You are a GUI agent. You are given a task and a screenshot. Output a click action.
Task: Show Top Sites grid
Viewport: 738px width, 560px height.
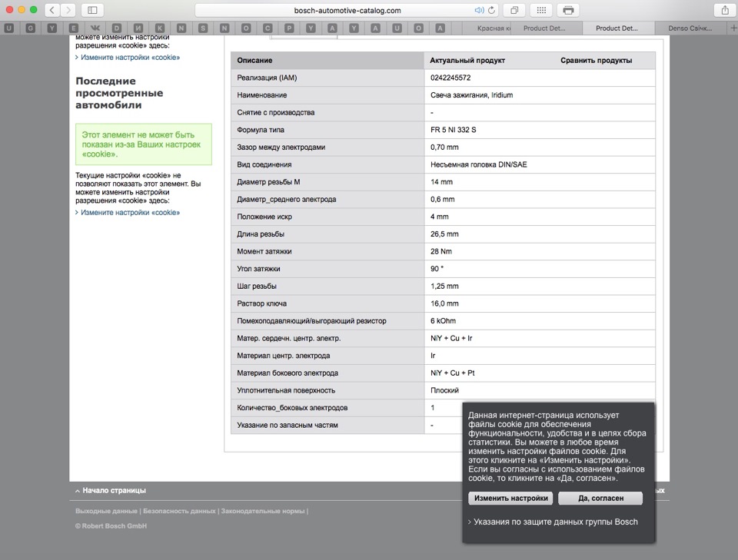tap(541, 10)
